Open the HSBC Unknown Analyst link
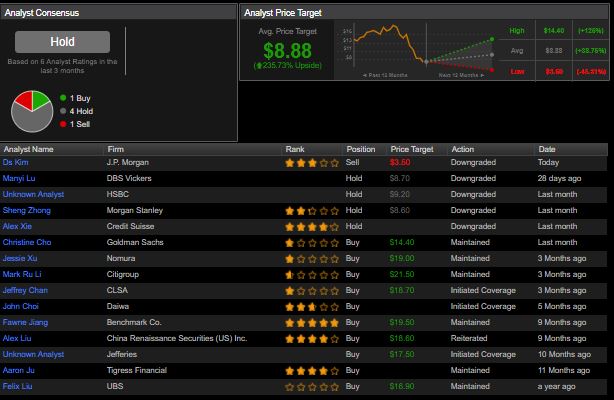 click(x=33, y=194)
